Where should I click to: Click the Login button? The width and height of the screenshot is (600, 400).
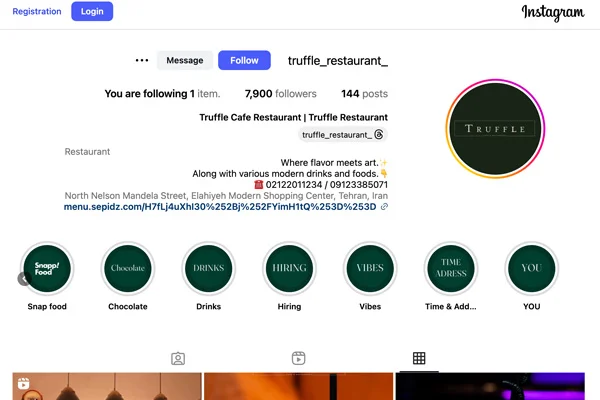point(92,11)
